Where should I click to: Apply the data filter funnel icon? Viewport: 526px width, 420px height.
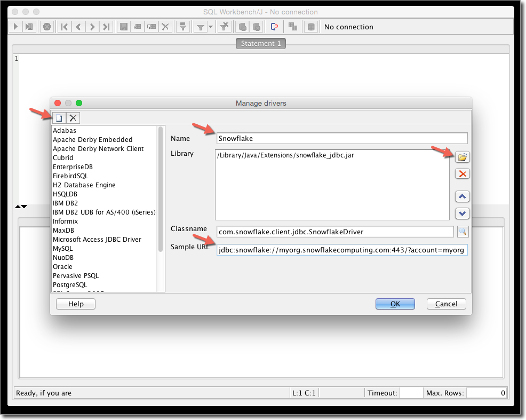pos(183,27)
